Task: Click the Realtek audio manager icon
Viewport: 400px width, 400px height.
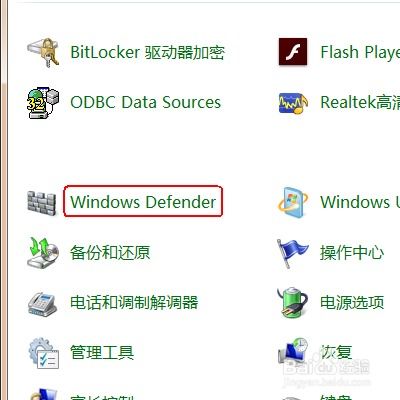Action: pos(293,102)
